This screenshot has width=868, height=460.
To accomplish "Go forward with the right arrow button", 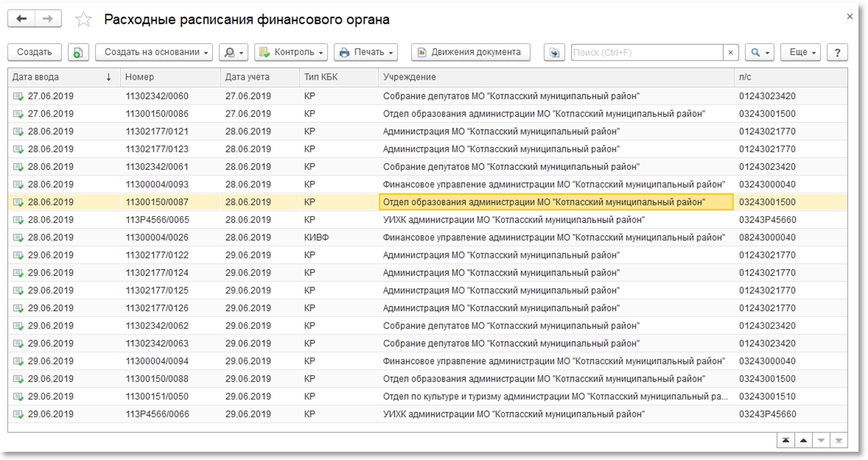I will click(48, 19).
